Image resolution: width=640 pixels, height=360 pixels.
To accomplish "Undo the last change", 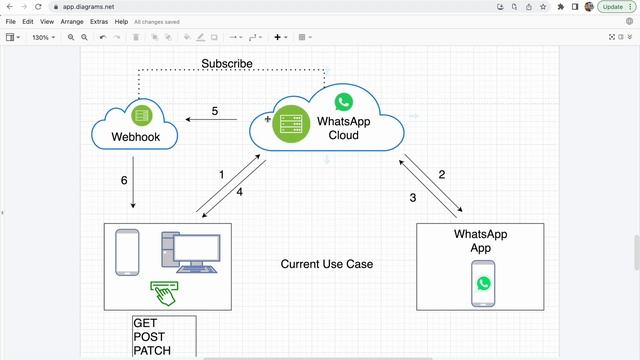I will point(103,37).
